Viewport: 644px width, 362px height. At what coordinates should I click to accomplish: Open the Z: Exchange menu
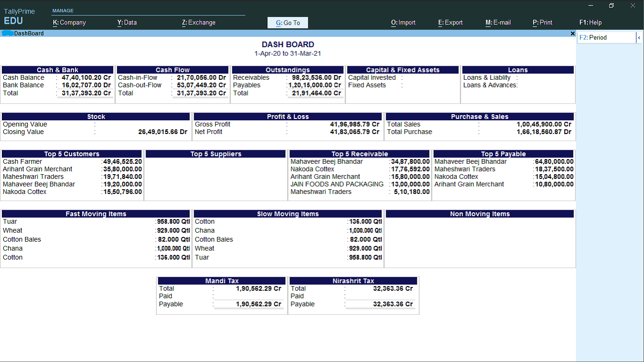tap(198, 23)
